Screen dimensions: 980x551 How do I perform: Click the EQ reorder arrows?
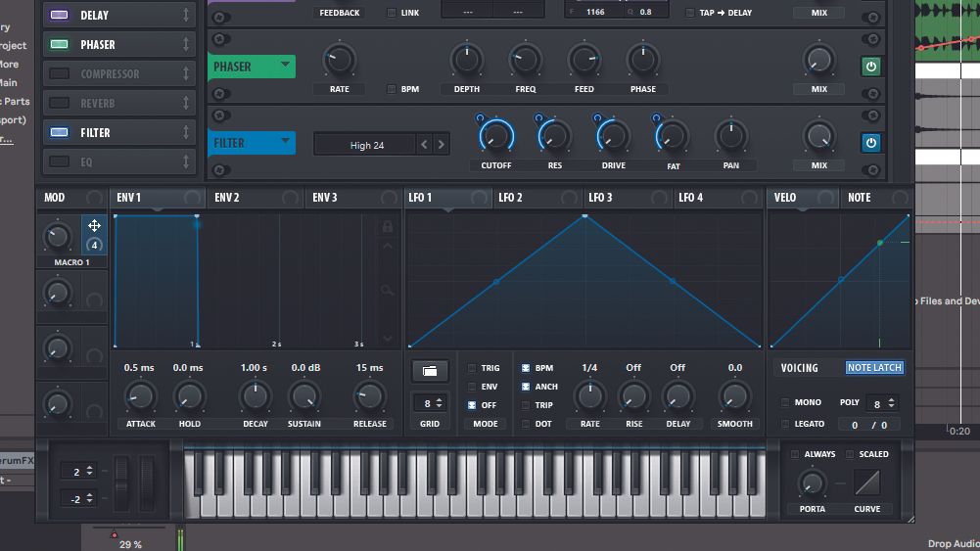point(186,161)
